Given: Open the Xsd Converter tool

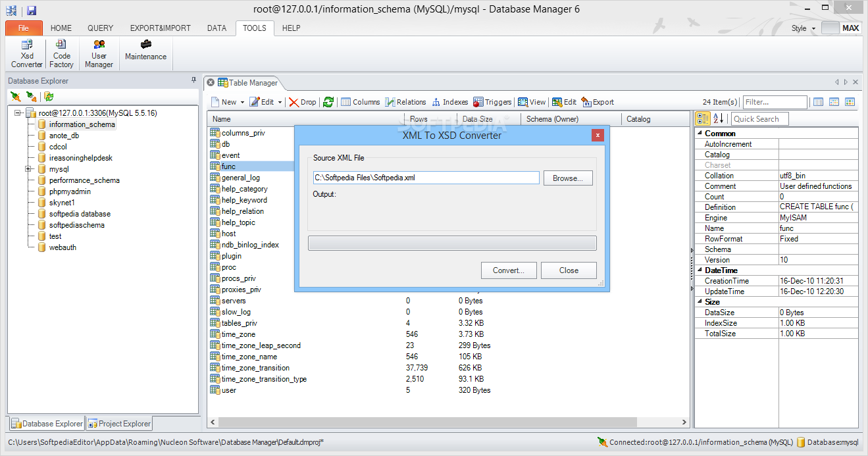Looking at the screenshot, I should pos(27,53).
